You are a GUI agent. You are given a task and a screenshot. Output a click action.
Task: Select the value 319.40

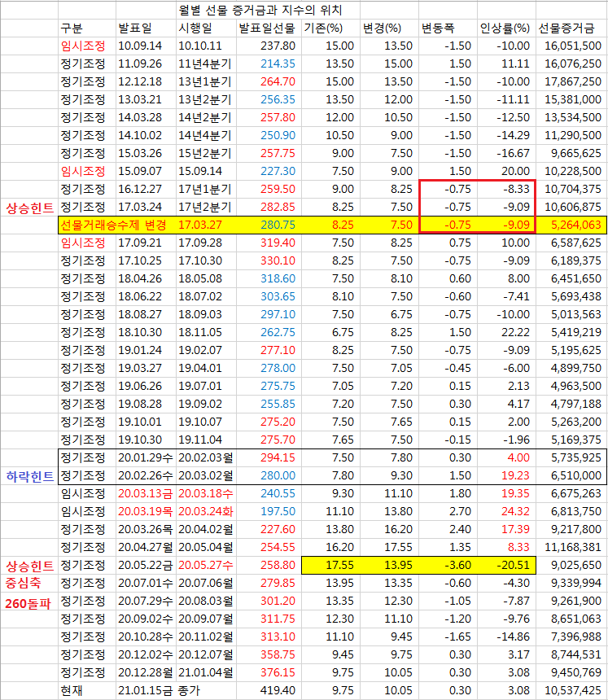pyautogui.click(x=278, y=243)
